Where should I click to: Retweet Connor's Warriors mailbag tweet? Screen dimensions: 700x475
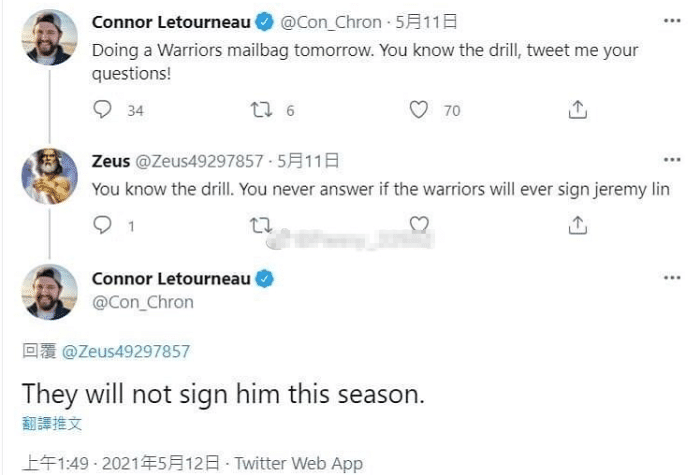point(259,110)
